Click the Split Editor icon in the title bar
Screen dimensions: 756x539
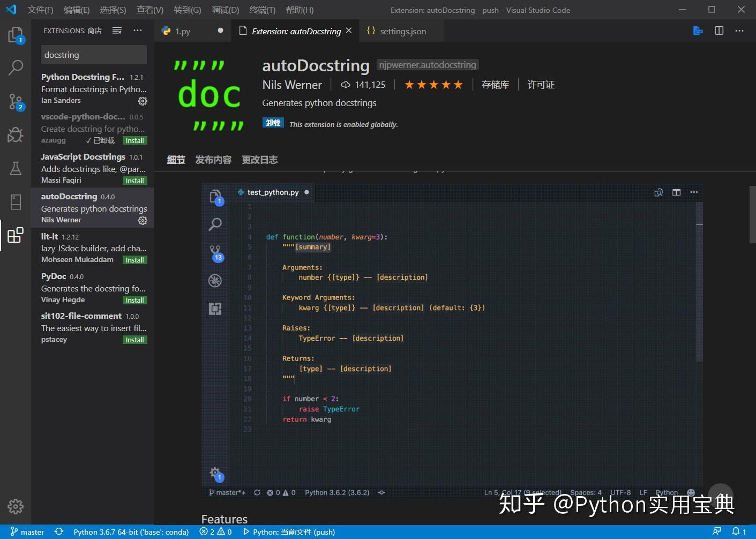pos(718,31)
